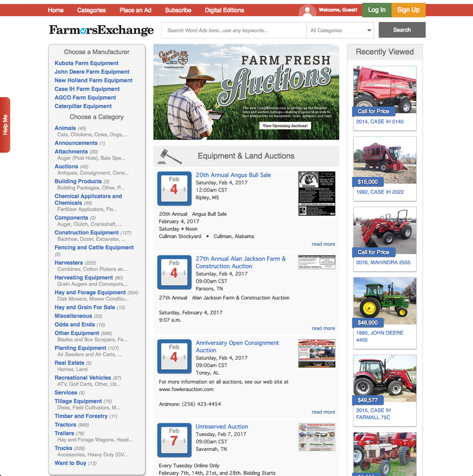Click the Feb 7 calendar icon for Unreserved Auction
Image resolution: width=473 pixels, height=476 pixels.
pos(174,440)
